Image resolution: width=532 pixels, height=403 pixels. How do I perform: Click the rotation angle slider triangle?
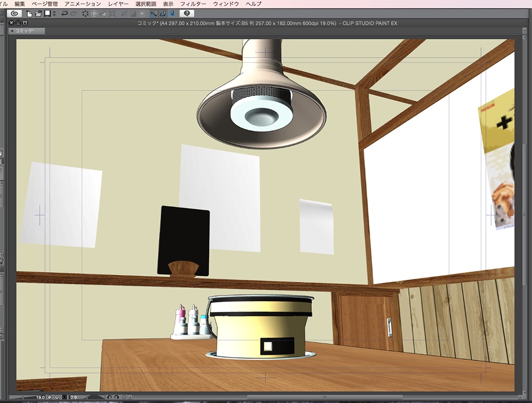(96, 397)
